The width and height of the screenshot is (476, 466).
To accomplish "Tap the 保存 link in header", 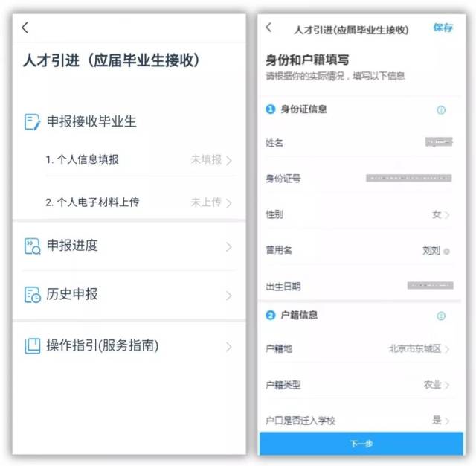I will 443,28.
